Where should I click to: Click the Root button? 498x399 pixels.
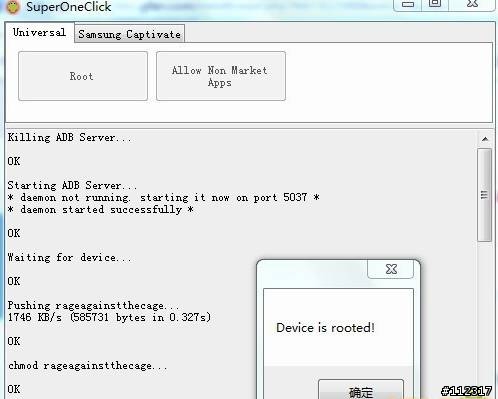(83, 76)
